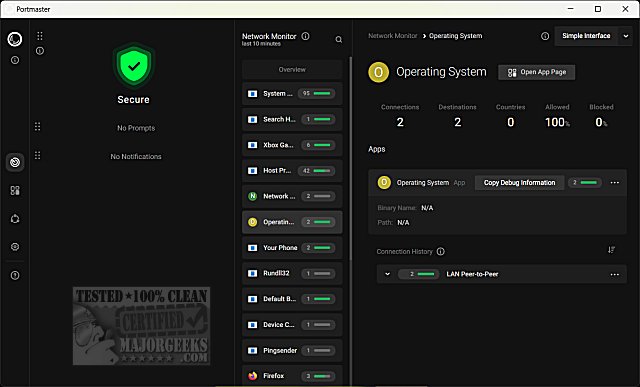Click the Firefox icon in app list
The height and width of the screenshot is (387, 640).
pos(253,376)
